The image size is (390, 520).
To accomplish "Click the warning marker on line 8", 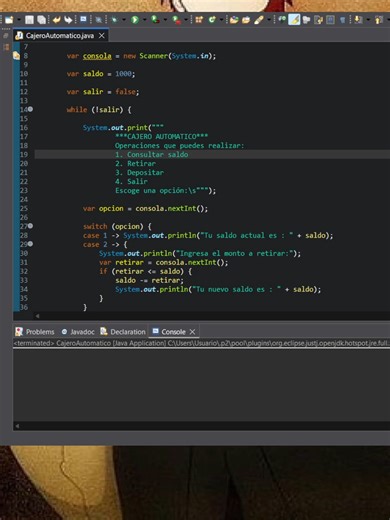I will [x=16, y=56].
